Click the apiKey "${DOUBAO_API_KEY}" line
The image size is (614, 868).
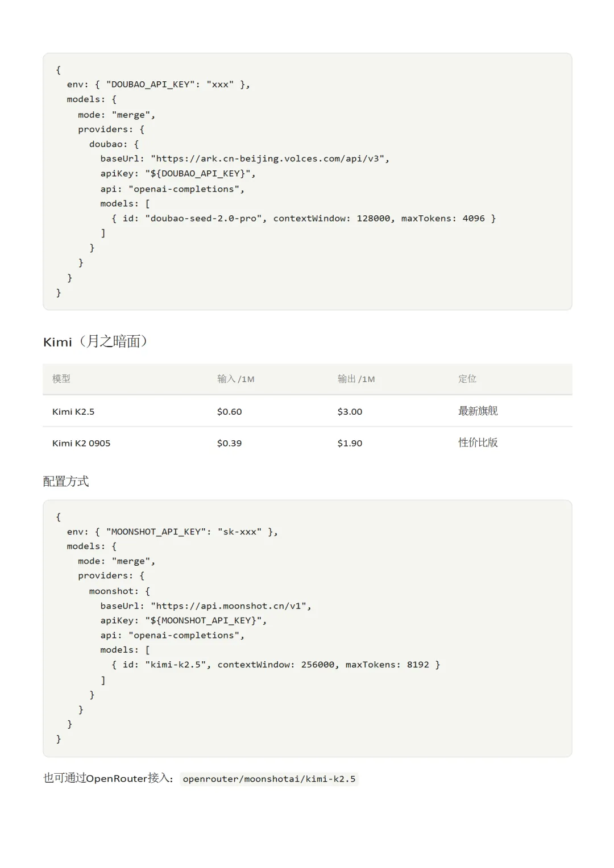178,174
